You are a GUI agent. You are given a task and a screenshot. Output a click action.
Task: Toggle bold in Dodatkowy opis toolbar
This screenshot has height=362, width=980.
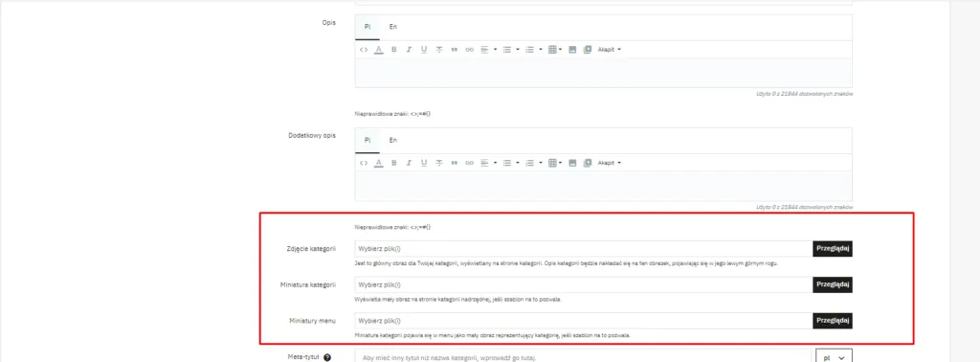(x=393, y=163)
